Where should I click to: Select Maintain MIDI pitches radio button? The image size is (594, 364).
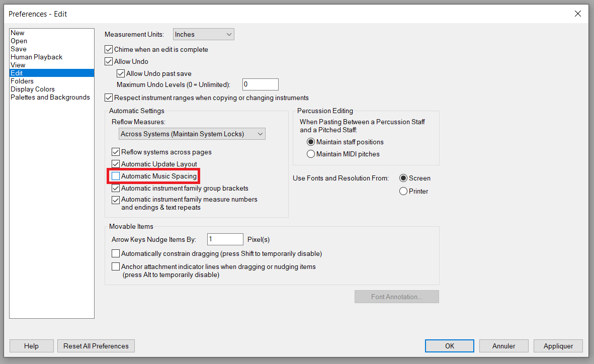(x=311, y=154)
